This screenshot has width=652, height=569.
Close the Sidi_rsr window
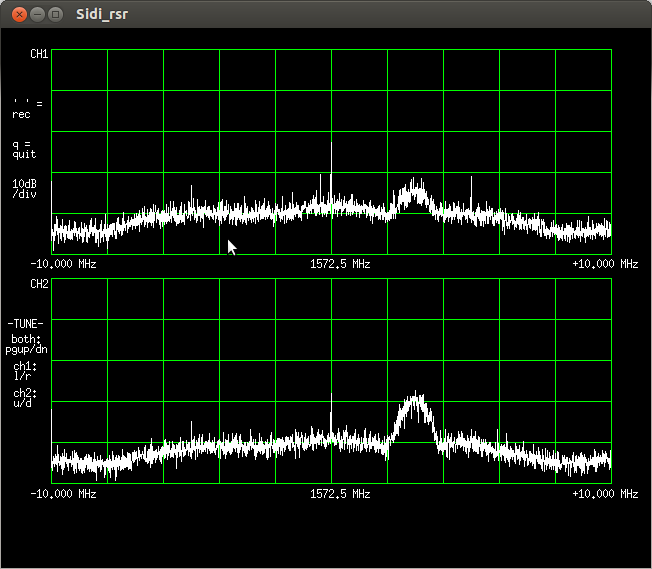19,15
